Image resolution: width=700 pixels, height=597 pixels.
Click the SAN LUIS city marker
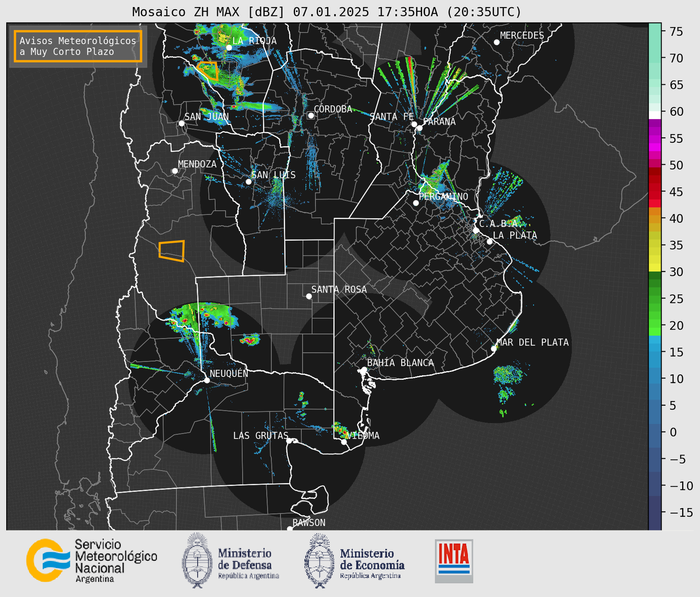[x=249, y=182]
